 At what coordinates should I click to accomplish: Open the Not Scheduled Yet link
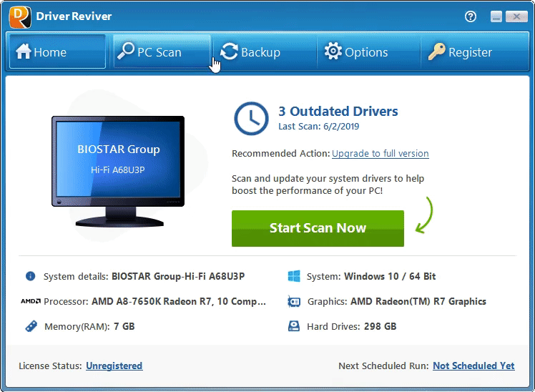point(473,366)
